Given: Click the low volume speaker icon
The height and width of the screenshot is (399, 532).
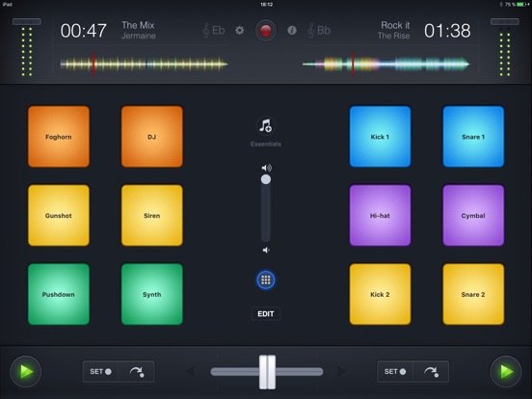Looking at the screenshot, I should tap(266, 250).
